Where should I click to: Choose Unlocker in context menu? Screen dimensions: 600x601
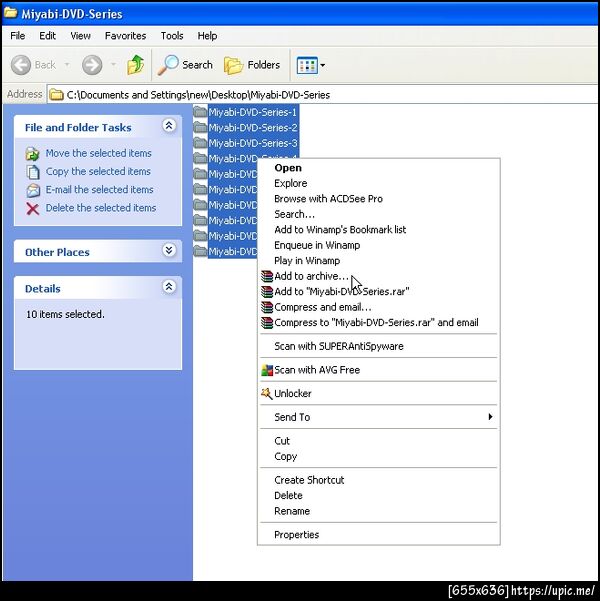pos(378,393)
